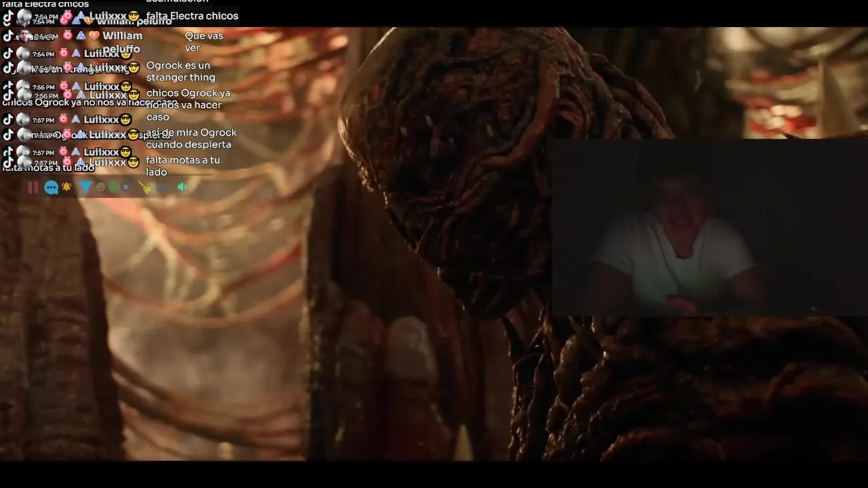This screenshot has width=868, height=488.
Task: Pause the chat feed with the red pause icon
Action: point(33,187)
